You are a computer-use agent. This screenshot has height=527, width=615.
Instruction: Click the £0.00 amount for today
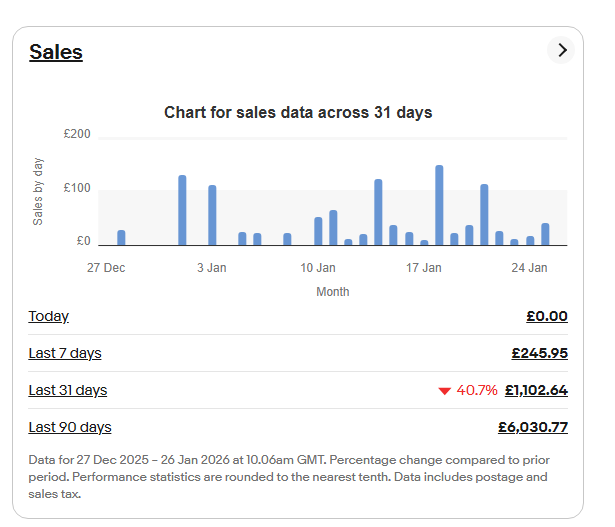tap(546, 316)
